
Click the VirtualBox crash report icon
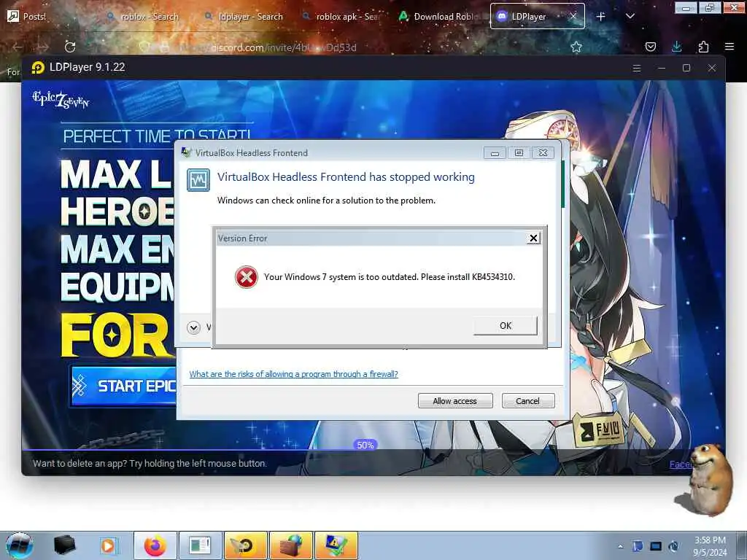pyautogui.click(x=198, y=180)
